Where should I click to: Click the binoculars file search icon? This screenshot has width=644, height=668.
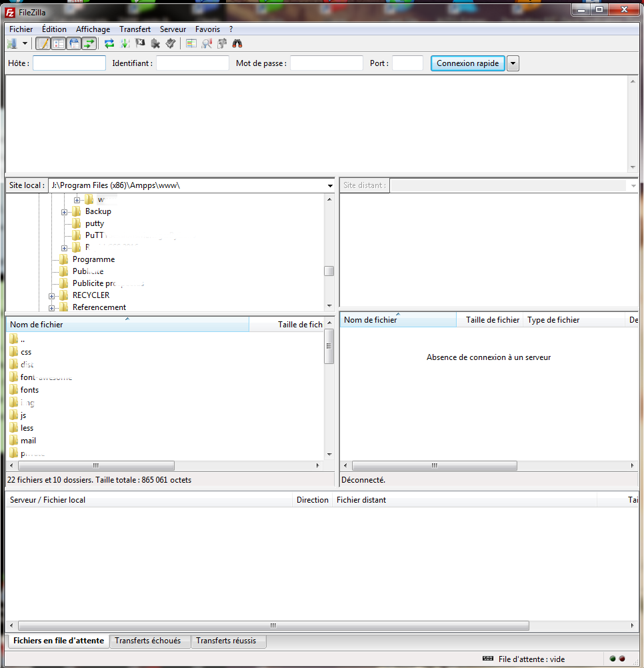tap(237, 43)
